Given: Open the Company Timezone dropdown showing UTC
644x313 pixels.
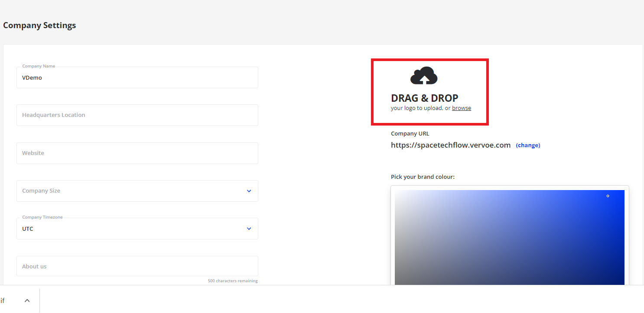Looking at the screenshot, I should [137, 229].
